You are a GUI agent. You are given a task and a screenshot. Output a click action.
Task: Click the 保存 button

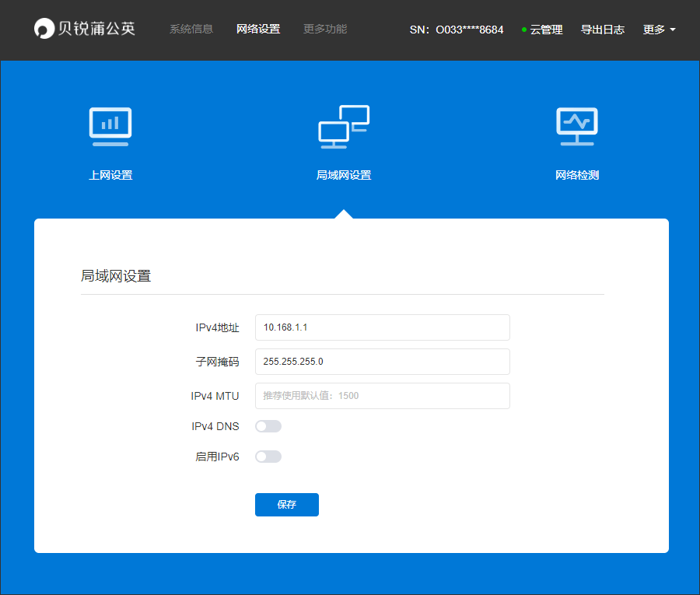pyautogui.click(x=286, y=504)
